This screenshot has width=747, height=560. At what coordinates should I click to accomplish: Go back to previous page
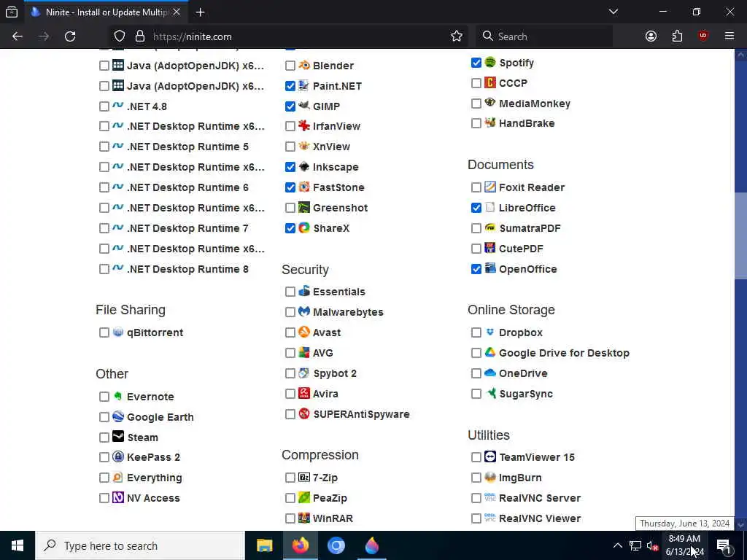(x=18, y=36)
